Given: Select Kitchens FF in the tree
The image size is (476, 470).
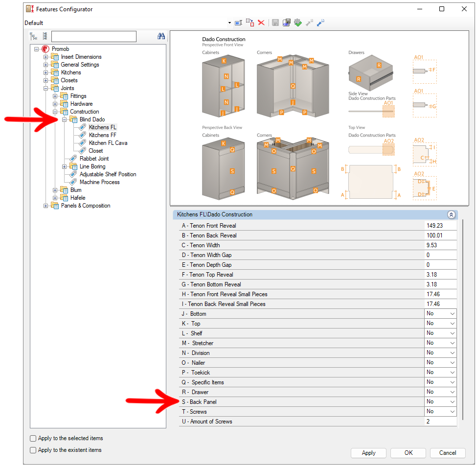Looking at the screenshot, I should click(x=103, y=135).
